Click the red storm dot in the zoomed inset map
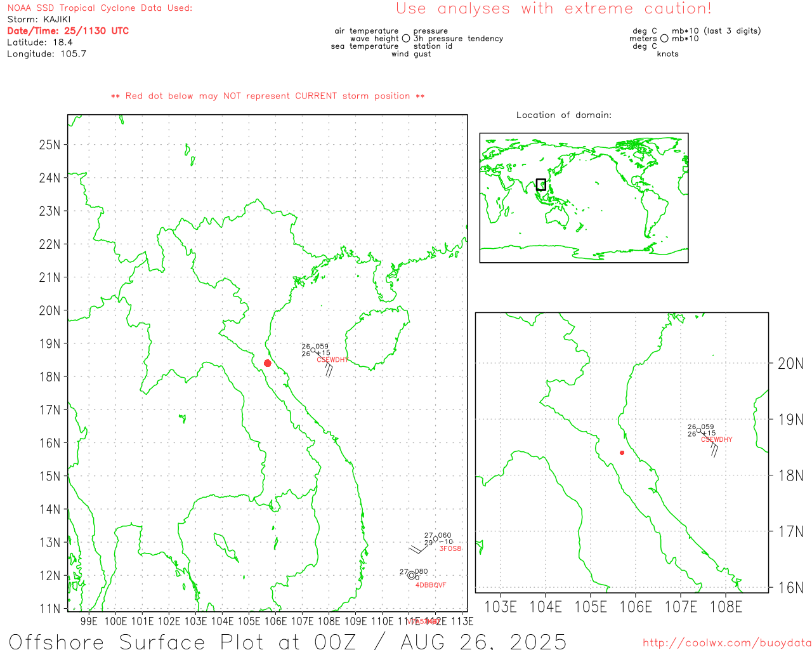 click(x=622, y=453)
